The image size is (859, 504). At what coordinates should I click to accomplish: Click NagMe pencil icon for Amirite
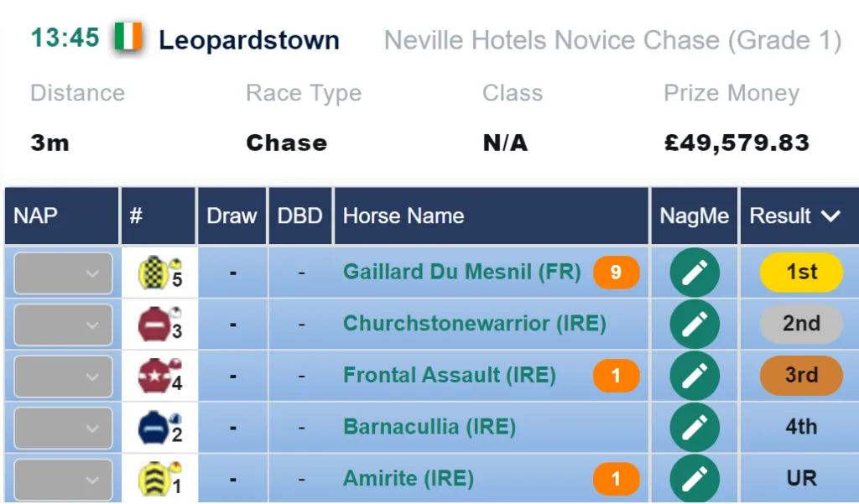tap(694, 479)
